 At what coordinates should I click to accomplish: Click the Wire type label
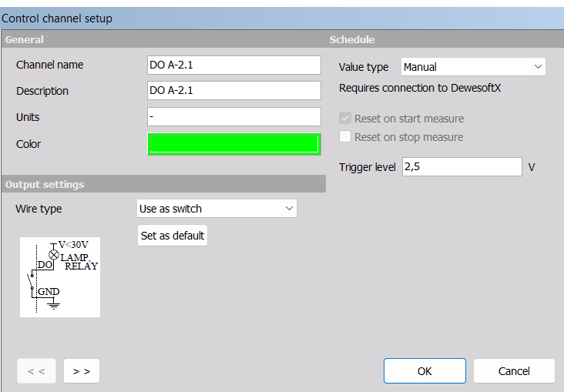coord(39,209)
